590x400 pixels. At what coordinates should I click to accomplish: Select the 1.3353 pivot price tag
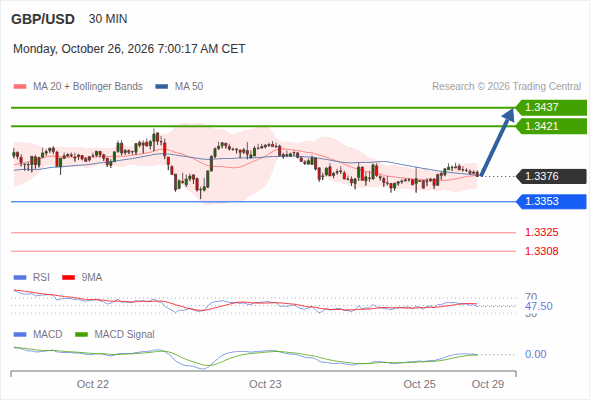551,201
